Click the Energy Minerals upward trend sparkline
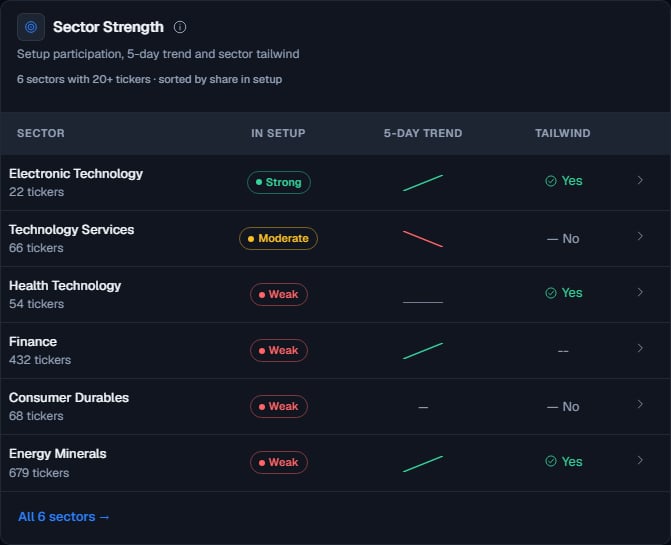671x545 pixels. (423, 464)
